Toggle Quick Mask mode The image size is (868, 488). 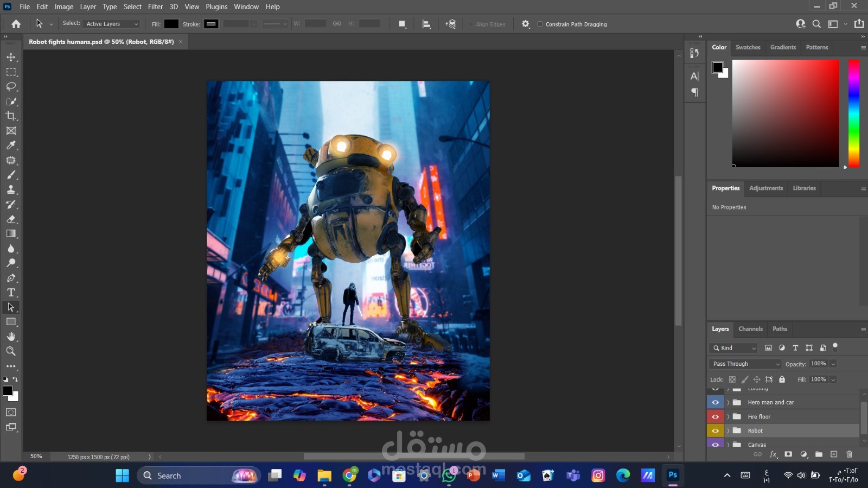[11, 413]
